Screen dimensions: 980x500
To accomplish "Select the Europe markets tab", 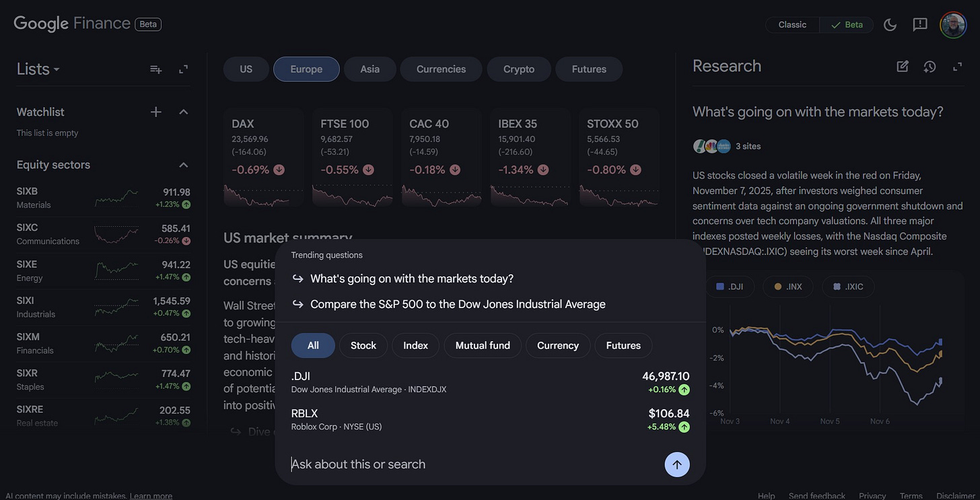I will 306,69.
